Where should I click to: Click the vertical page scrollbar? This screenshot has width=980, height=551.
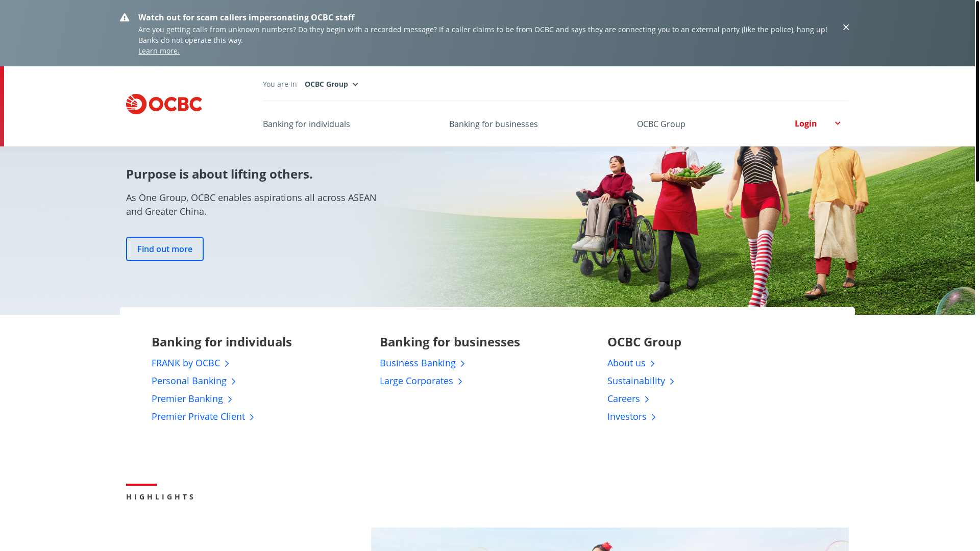coord(977,91)
